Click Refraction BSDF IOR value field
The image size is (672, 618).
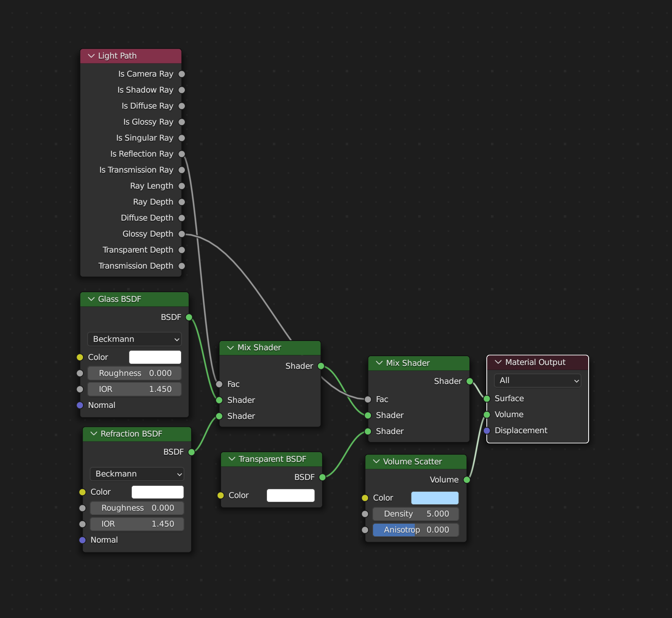[x=137, y=524]
